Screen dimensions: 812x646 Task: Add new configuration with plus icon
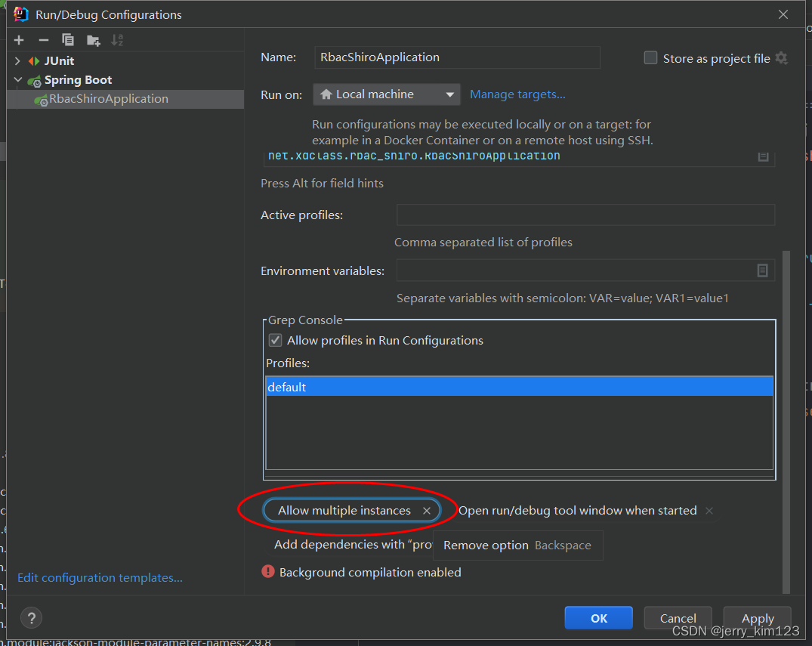pyautogui.click(x=19, y=40)
